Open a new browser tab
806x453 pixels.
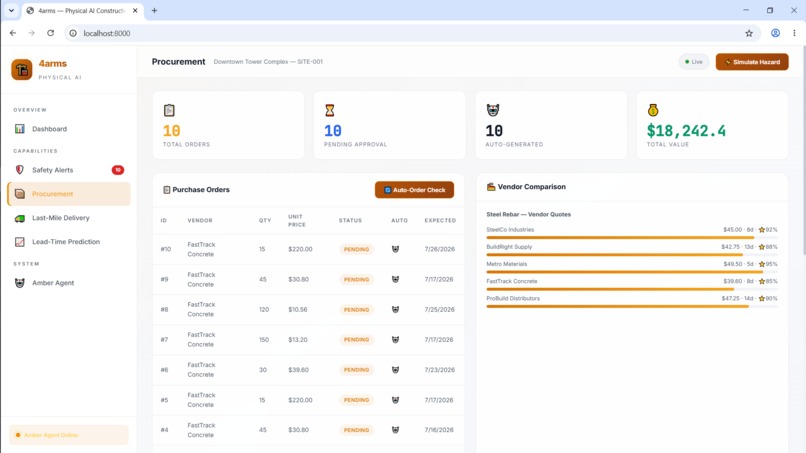tap(154, 10)
